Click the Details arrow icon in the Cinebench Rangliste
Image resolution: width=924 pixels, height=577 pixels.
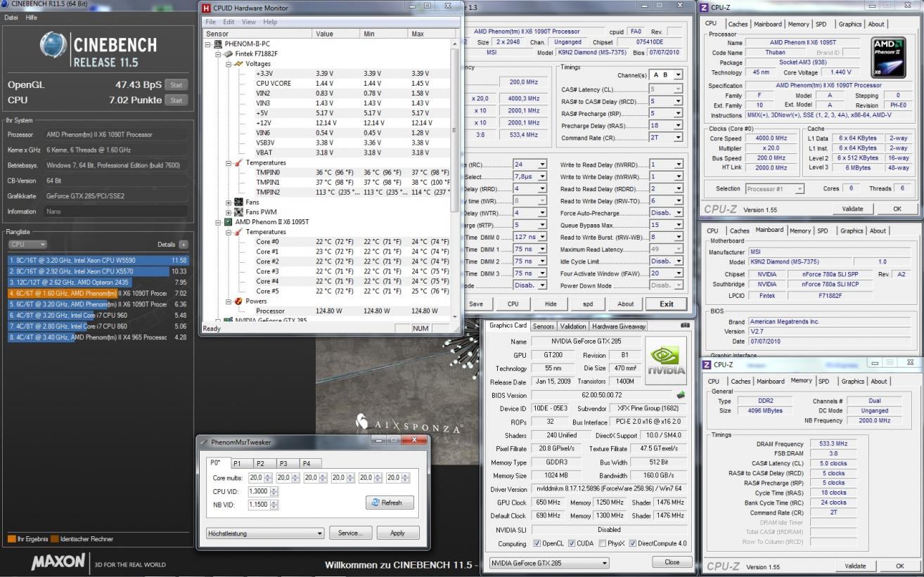[184, 245]
